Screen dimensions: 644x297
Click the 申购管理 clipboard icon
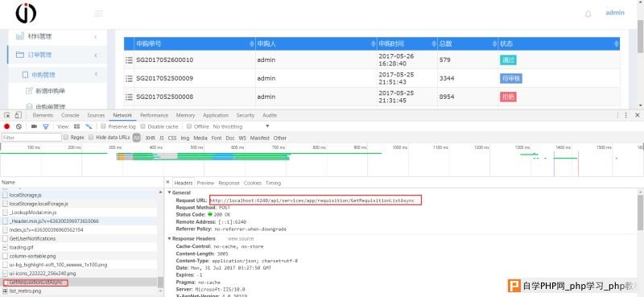(26, 75)
